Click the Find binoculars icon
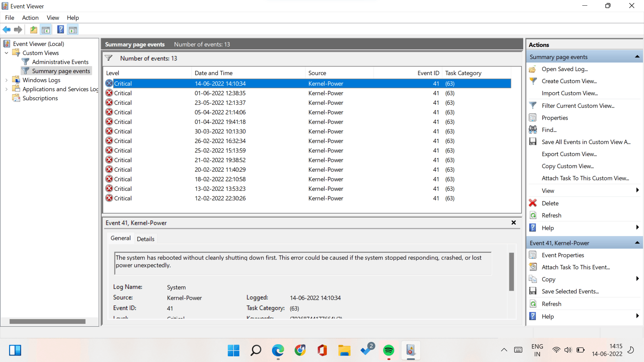Screen dimensions: 644x362 click(533, 130)
